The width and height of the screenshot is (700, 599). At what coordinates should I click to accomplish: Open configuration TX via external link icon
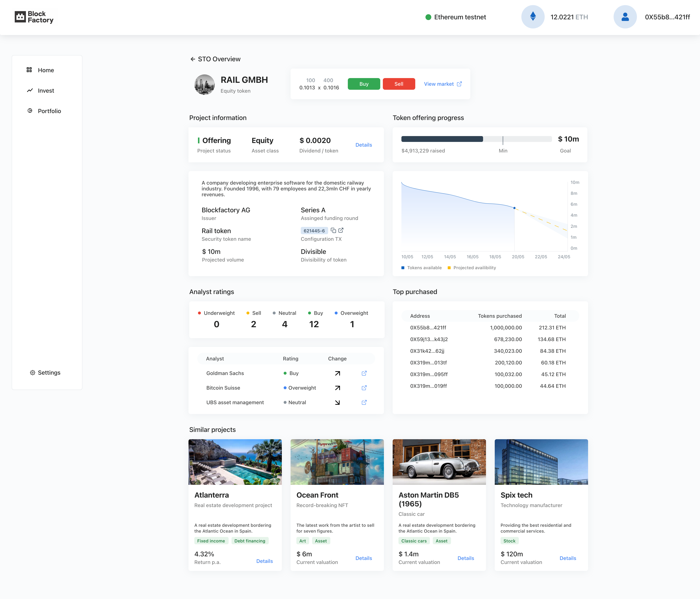(x=341, y=230)
